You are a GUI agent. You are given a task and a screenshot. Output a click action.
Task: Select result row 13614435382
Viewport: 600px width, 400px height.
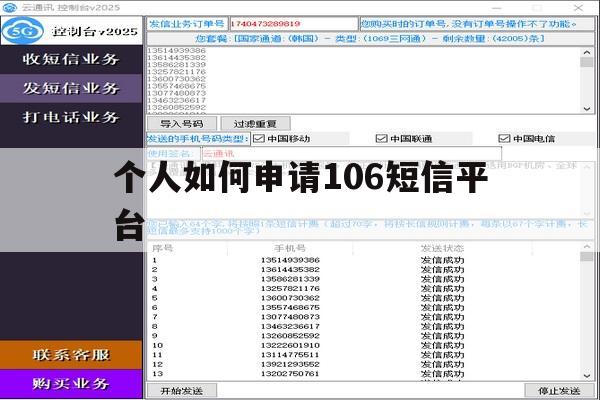tap(364, 269)
